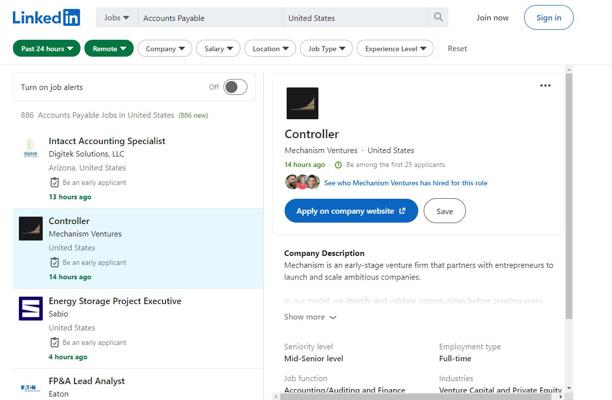Viewport: 612px width, 400px height.
Task: Open the Past 24 hours filter
Action: click(46, 49)
